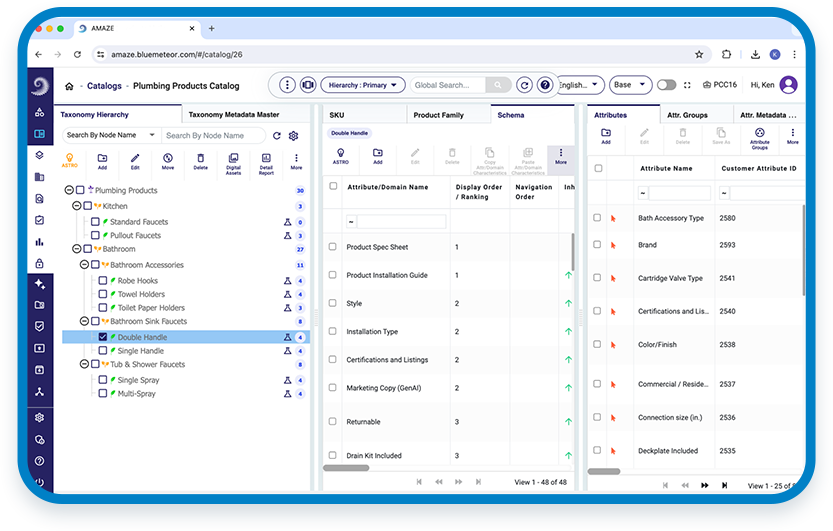Click the Schema panel horizontal scrollbar
This screenshot has width=833, height=531.
pos(346,468)
